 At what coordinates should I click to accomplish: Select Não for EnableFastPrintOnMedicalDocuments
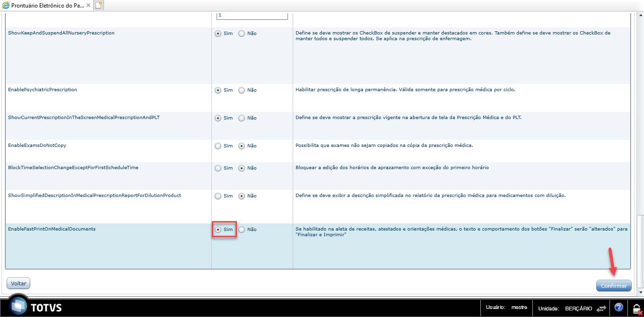pos(242,230)
